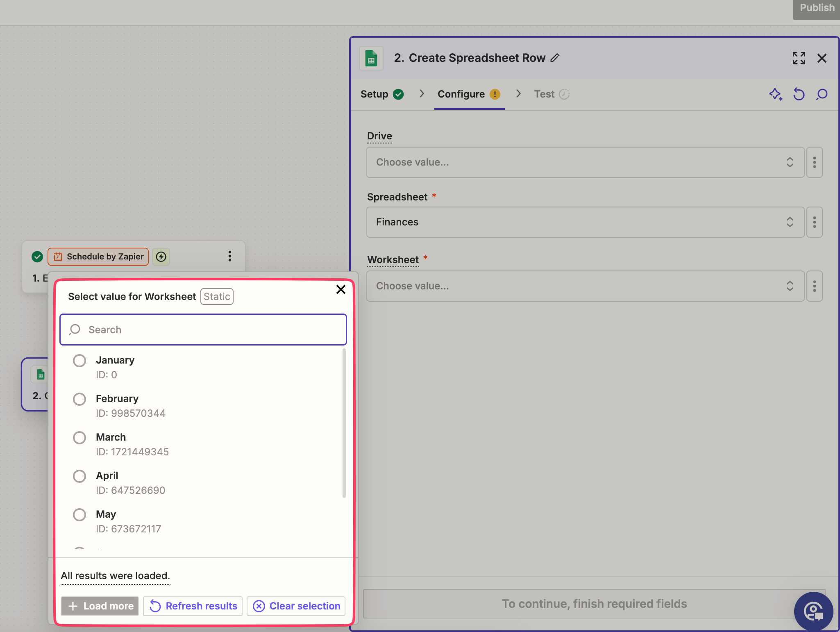The width and height of the screenshot is (840, 632).
Task: Click the 'ID: 673672117' text
Action: click(129, 529)
